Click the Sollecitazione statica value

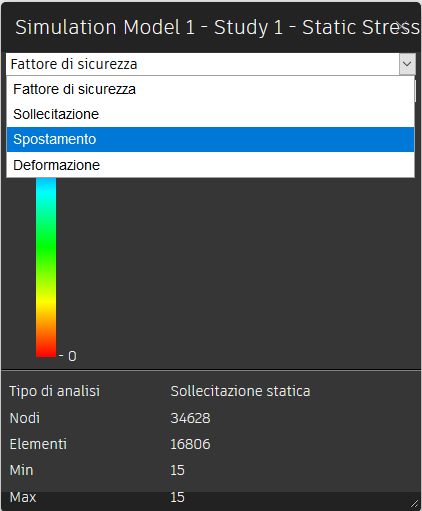(x=240, y=391)
